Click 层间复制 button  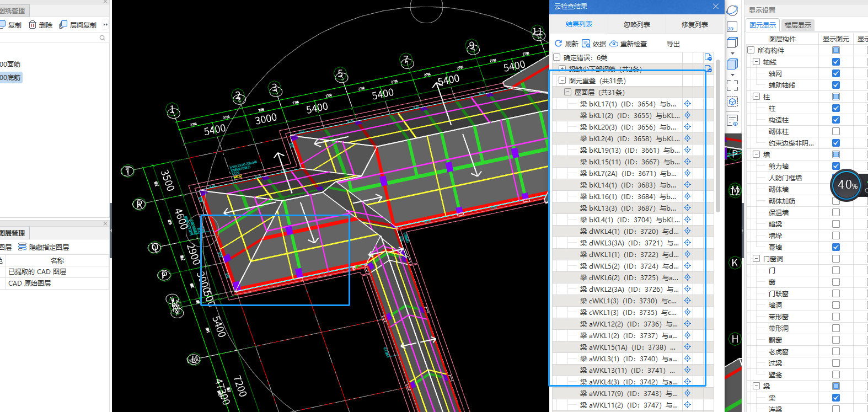tap(78, 25)
